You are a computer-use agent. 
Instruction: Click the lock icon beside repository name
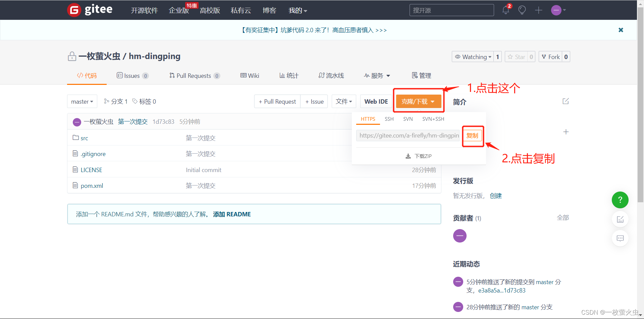[72, 56]
